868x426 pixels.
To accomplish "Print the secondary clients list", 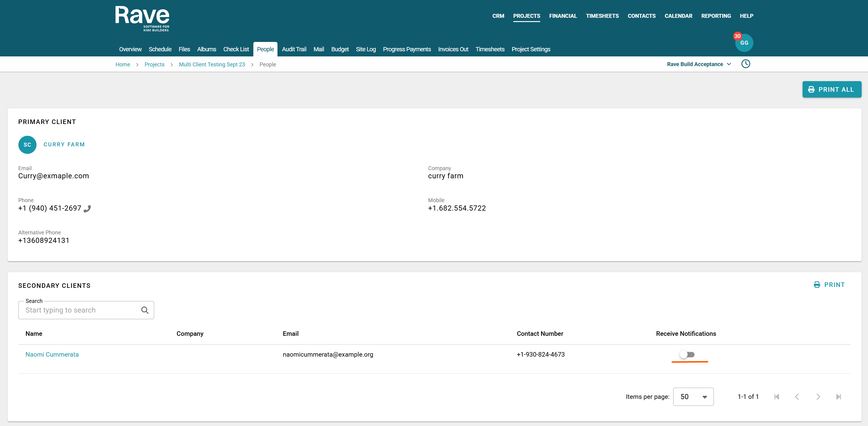I will pyautogui.click(x=829, y=285).
